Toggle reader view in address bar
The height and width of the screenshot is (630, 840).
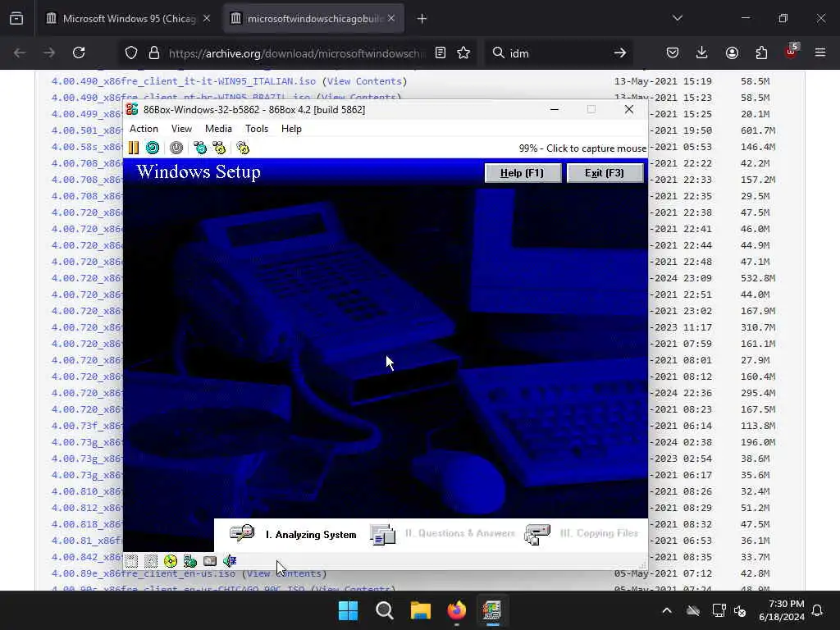441,52
